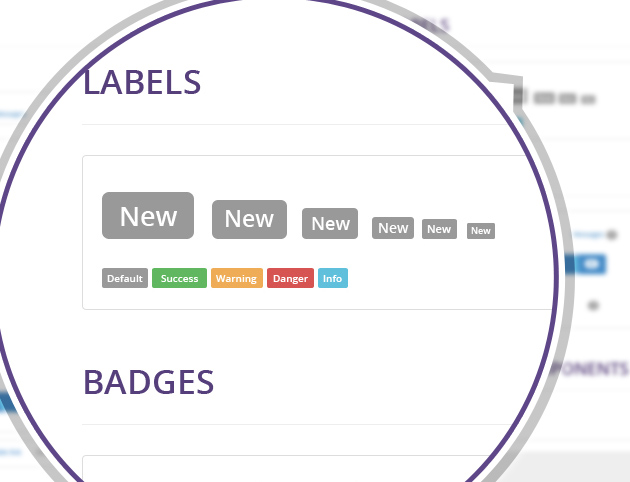630x482 pixels.
Task: Click the BADGES section heading
Action: (148, 382)
